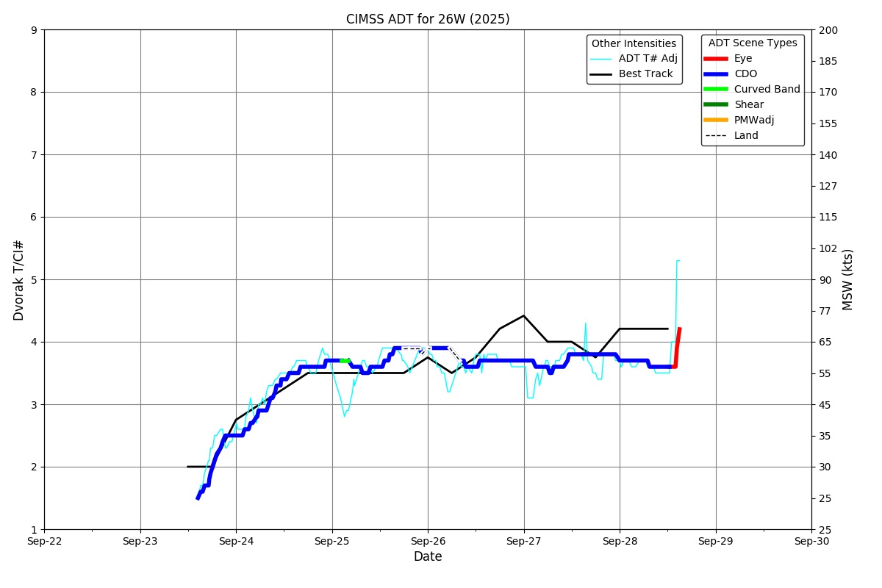
Task: Click the '2' tick on the Dvorak axis
Action: pos(34,467)
